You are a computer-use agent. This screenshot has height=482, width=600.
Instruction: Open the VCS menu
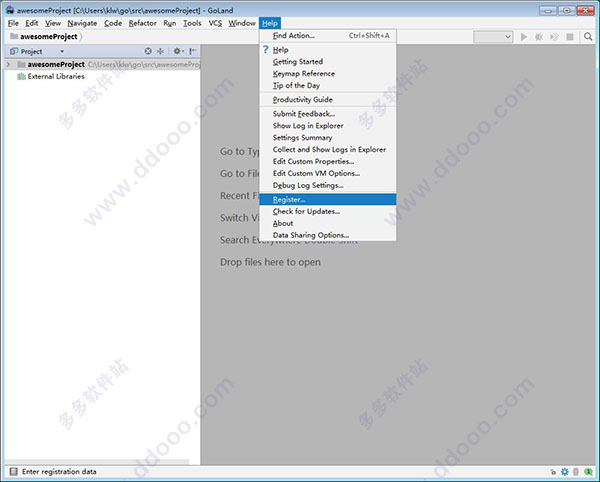tap(215, 23)
